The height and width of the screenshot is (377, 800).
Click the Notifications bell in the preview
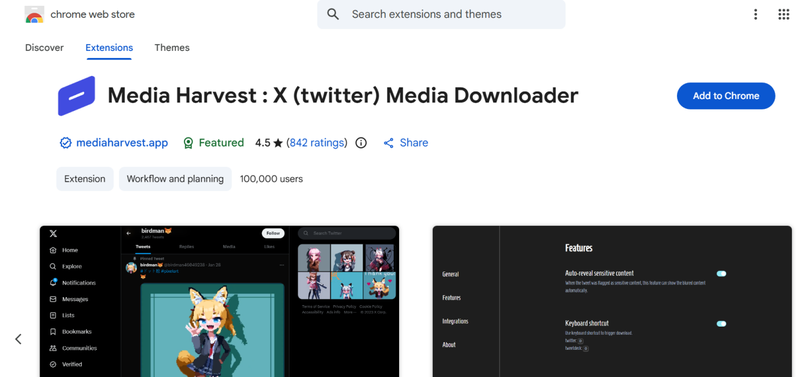click(x=53, y=282)
